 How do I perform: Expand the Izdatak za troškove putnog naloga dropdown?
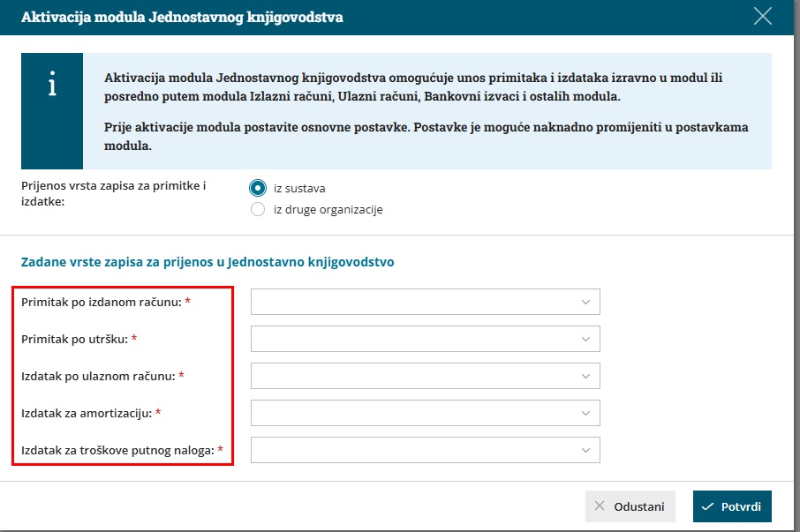coord(425,450)
